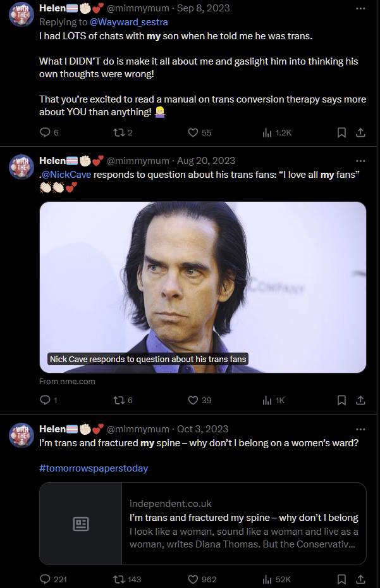380x588 pixels.
Task: Open the independent.co.uk article card
Action: click(x=203, y=523)
